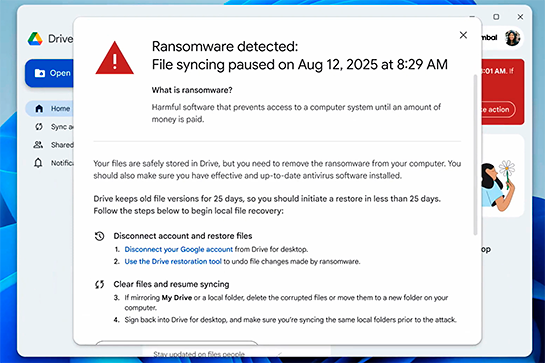
Task: Click the Sync activity circular arrows icon
Action: (39, 127)
